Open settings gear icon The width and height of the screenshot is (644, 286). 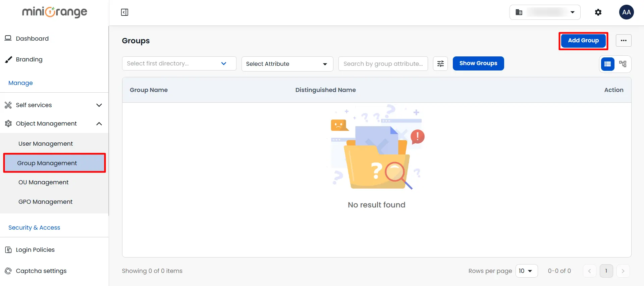[x=598, y=12]
